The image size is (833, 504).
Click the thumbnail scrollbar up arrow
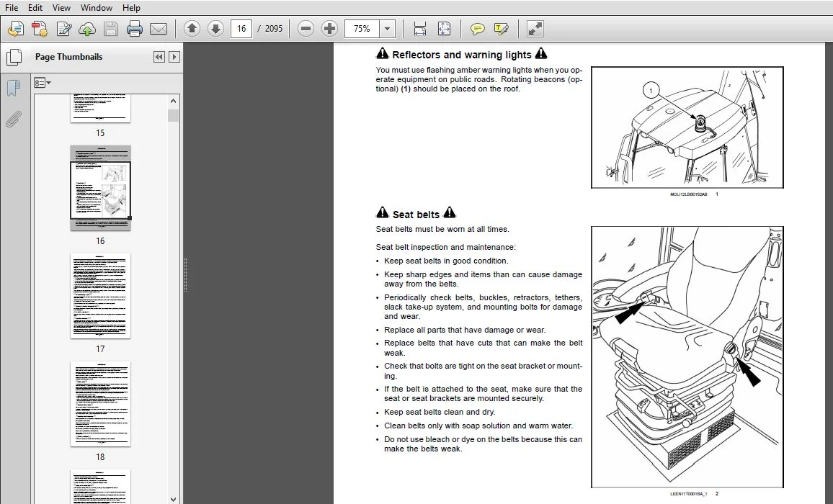point(173,101)
